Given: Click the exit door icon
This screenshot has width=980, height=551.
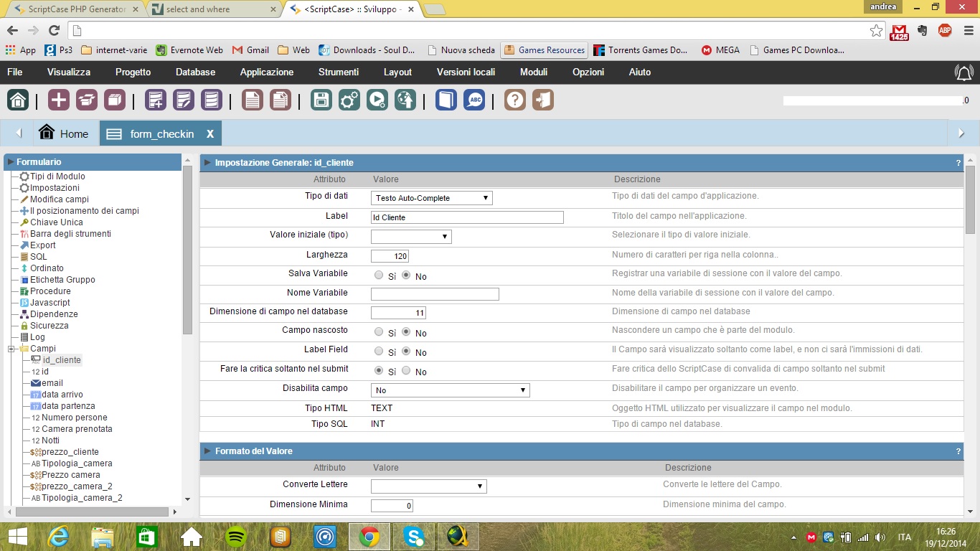Looking at the screenshot, I should (x=543, y=100).
